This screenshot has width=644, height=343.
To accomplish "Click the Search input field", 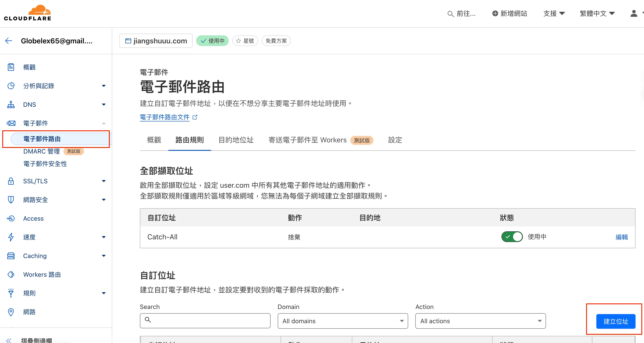I will pos(205,321).
